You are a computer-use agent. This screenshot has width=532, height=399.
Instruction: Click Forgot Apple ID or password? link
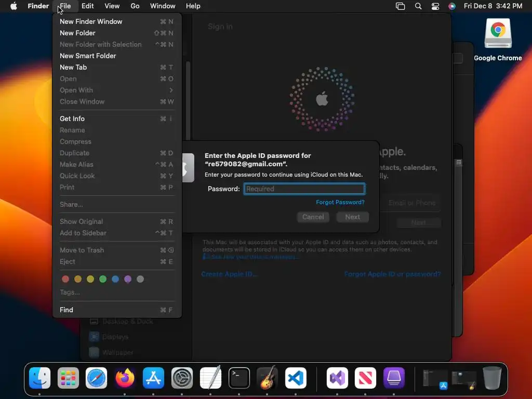tap(393, 274)
